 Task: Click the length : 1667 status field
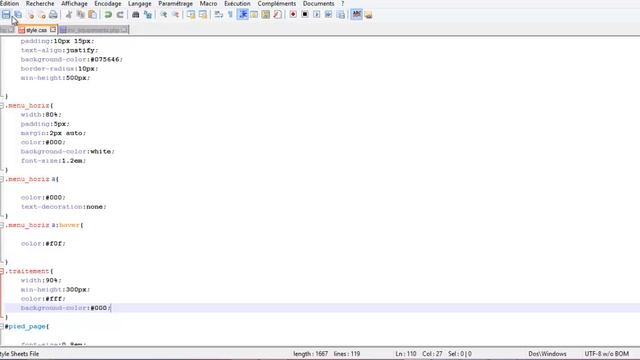(310, 354)
